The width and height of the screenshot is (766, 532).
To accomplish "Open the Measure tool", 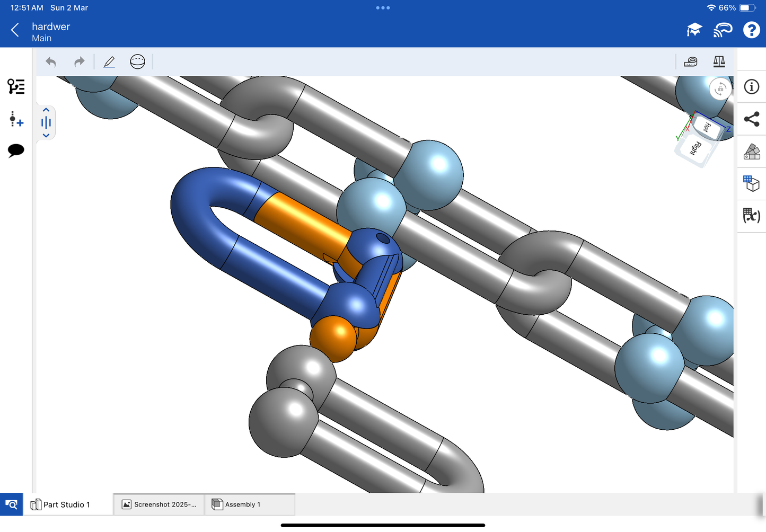I will point(690,62).
